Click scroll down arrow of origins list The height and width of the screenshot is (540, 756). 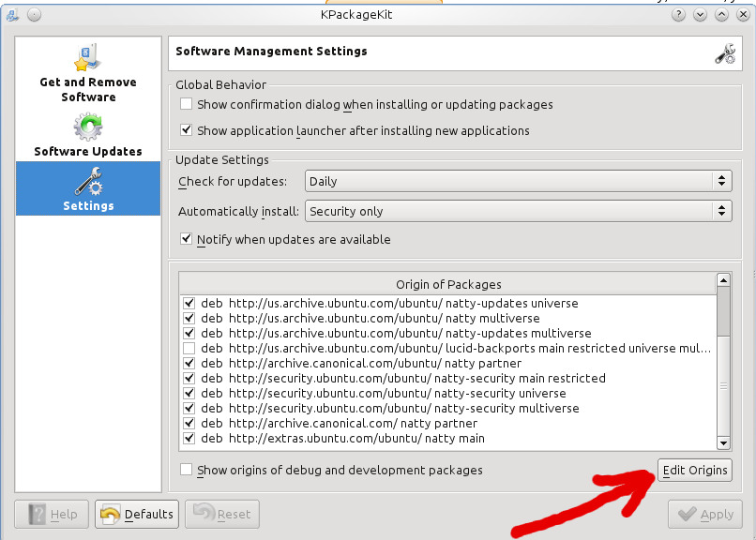click(x=723, y=442)
